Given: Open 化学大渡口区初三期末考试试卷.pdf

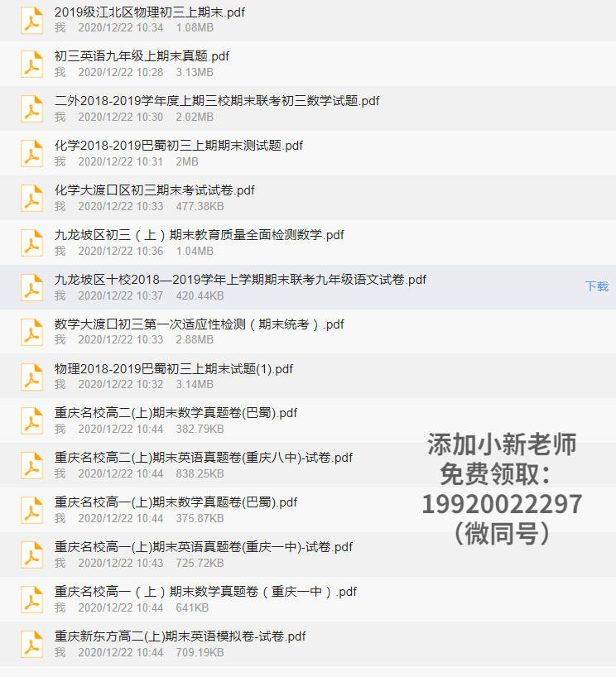Looking at the screenshot, I should tap(155, 190).
